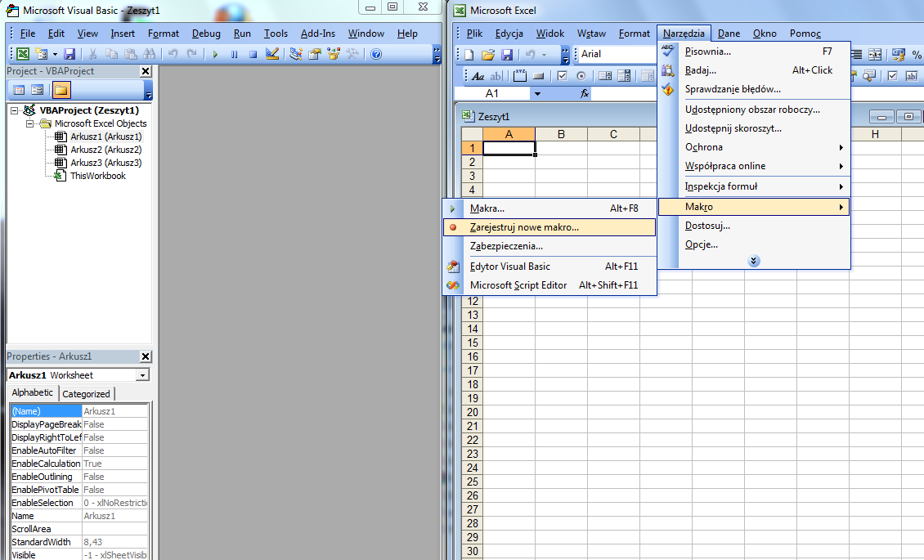Image resolution: width=924 pixels, height=560 pixels.
Task: Open the Toolbox icon in VBA toolbar
Action: (353, 54)
